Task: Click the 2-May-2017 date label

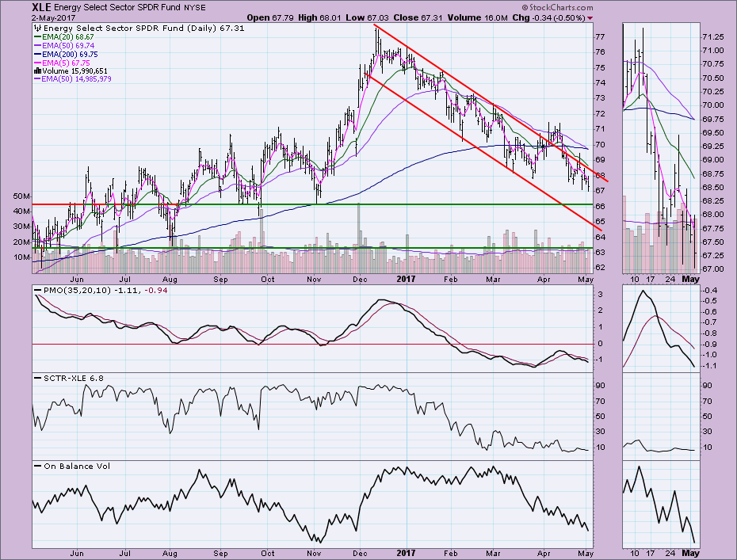Action: click(59, 17)
